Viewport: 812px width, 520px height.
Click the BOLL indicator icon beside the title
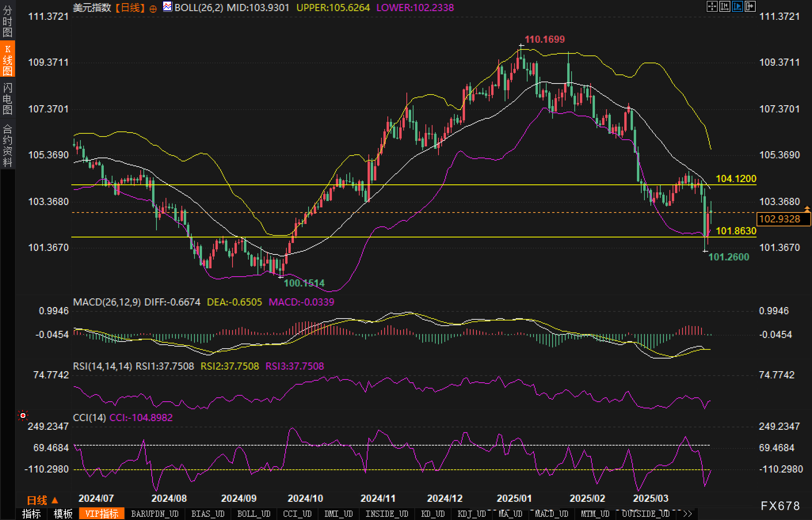[168, 7]
